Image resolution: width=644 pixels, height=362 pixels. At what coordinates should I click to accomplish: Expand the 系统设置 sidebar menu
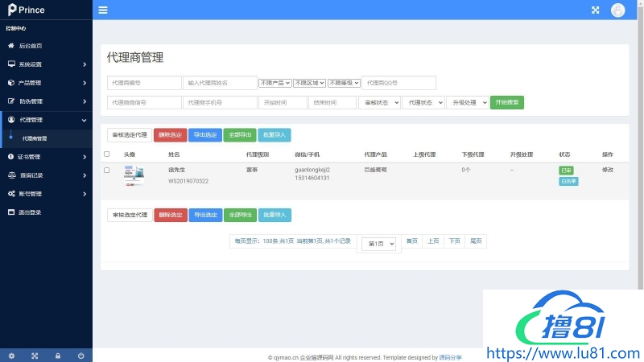[46, 64]
